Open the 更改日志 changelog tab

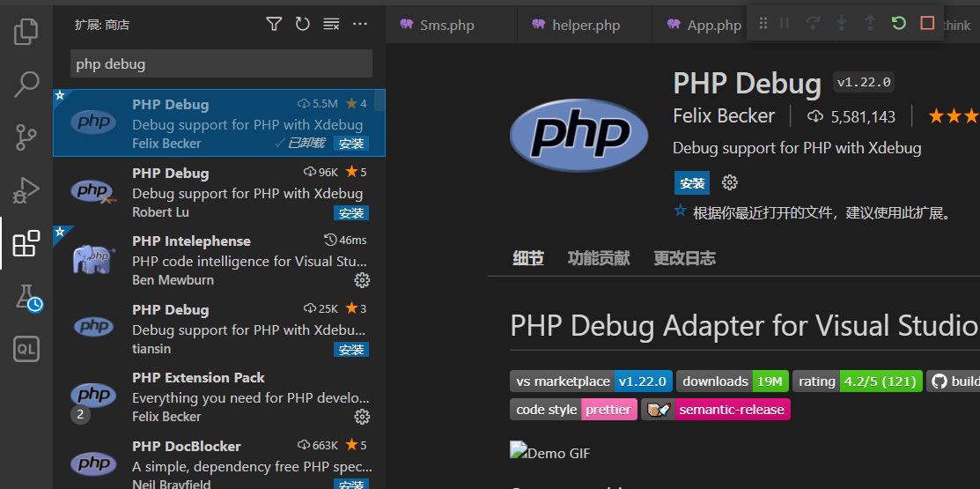[684, 258]
